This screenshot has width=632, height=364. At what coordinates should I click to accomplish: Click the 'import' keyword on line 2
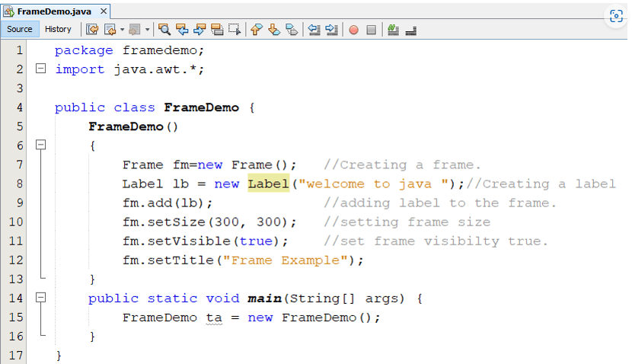click(80, 69)
